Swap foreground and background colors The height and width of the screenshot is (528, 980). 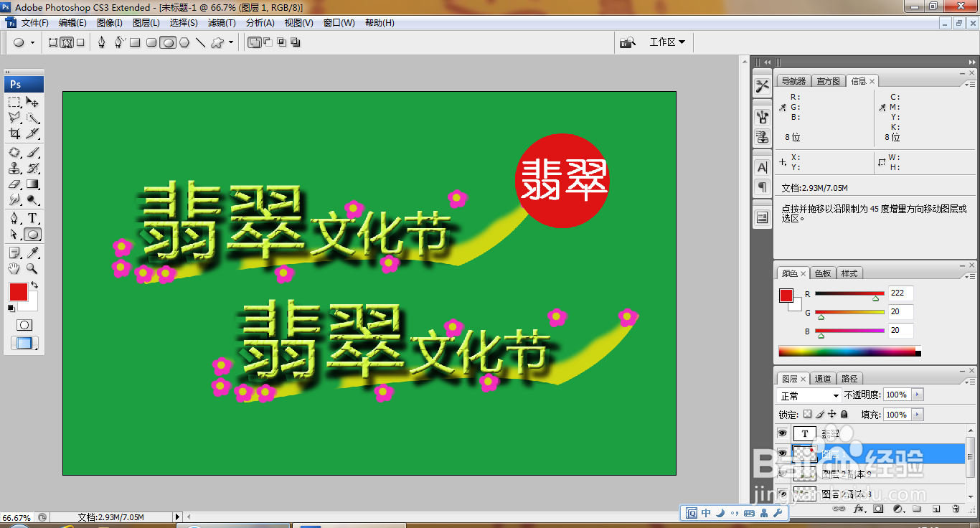pyautogui.click(x=34, y=286)
